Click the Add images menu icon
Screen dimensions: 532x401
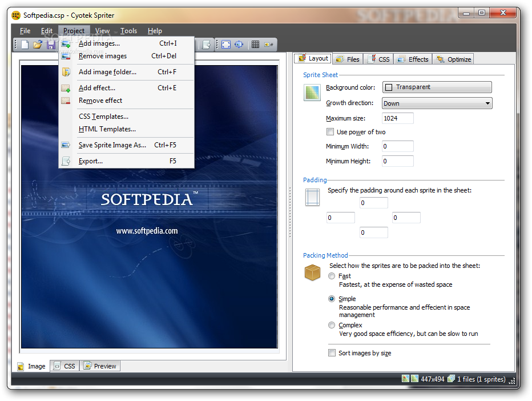(x=66, y=43)
